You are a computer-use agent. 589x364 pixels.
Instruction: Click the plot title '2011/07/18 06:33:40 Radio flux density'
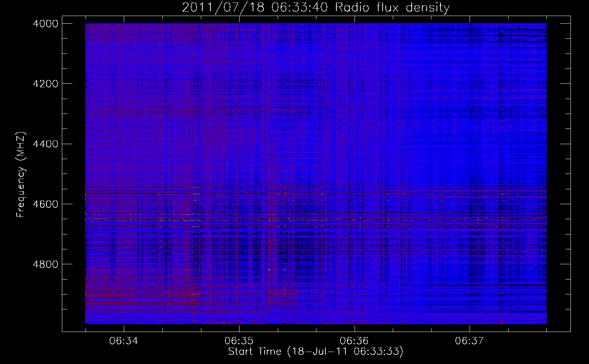click(x=316, y=8)
